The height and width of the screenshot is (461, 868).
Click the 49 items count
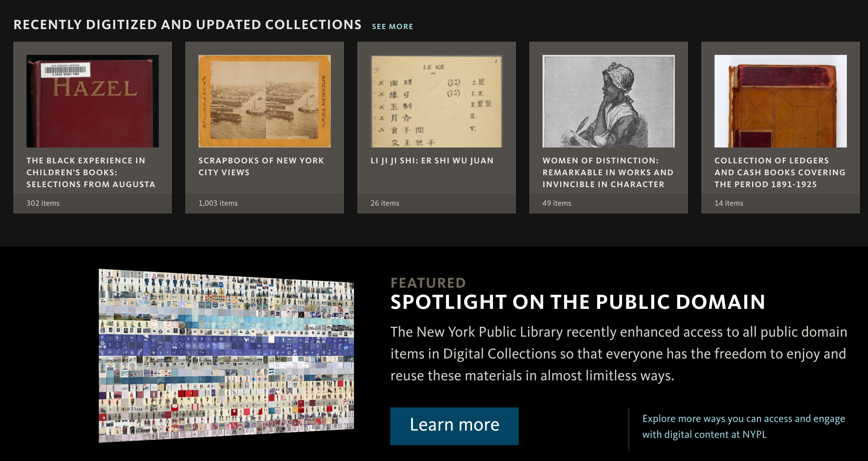(x=557, y=203)
